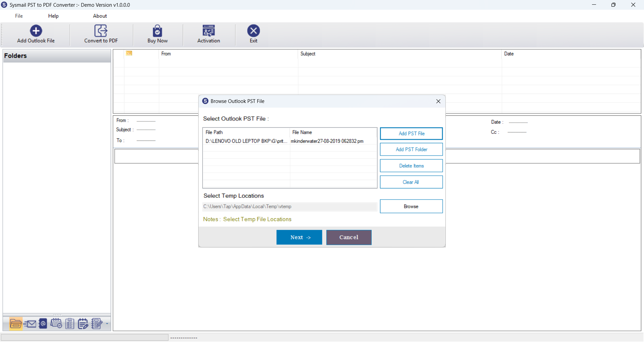Click the navigation pane splitter grip dots
Image resolution: width=644 pixels, height=342 pixels.
(57, 315)
